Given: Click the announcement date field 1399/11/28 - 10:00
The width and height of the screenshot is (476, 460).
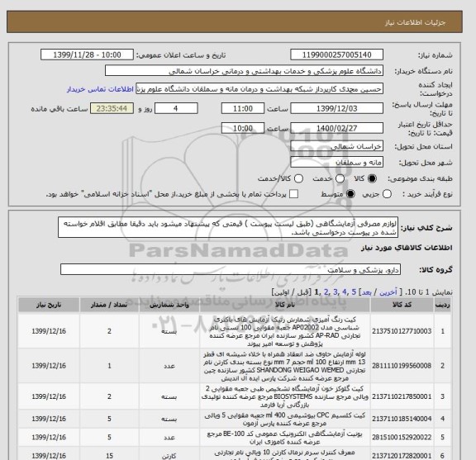Looking at the screenshot, I should [87, 55].
